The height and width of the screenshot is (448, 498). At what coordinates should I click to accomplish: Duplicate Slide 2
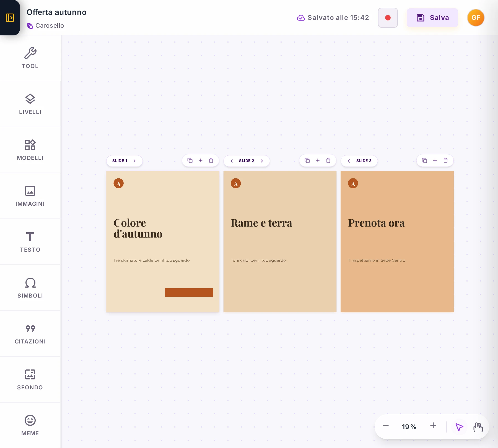307,160
